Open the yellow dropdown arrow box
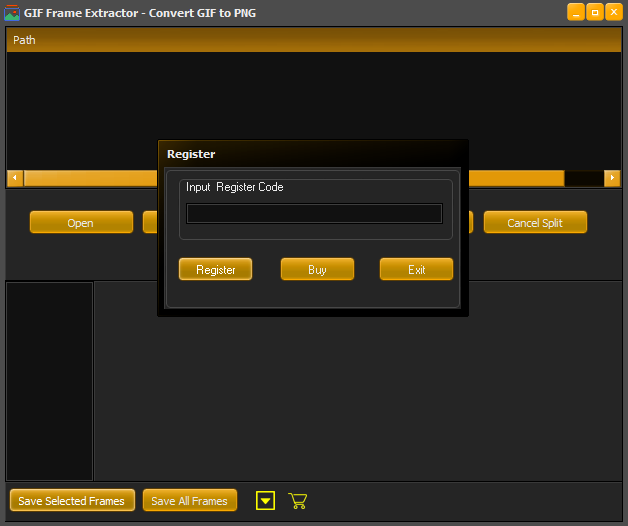Screen dimensions: 628x526 (265, 500)
